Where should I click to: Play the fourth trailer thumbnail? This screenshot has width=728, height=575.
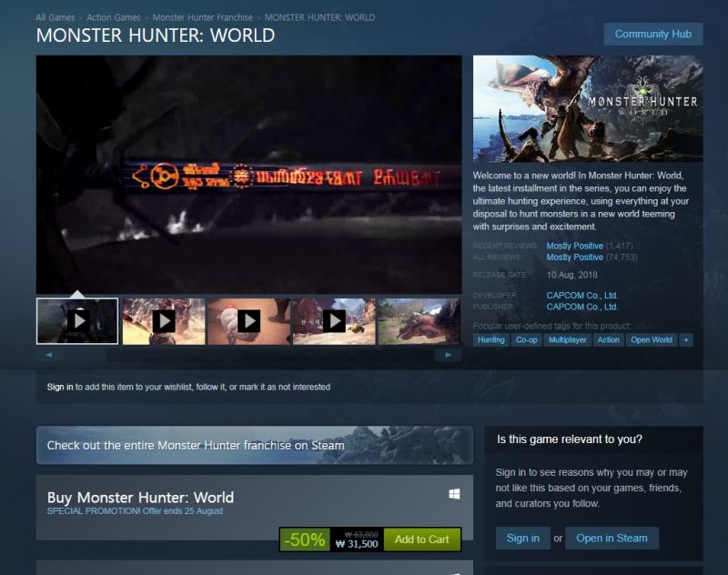[334, 321]
